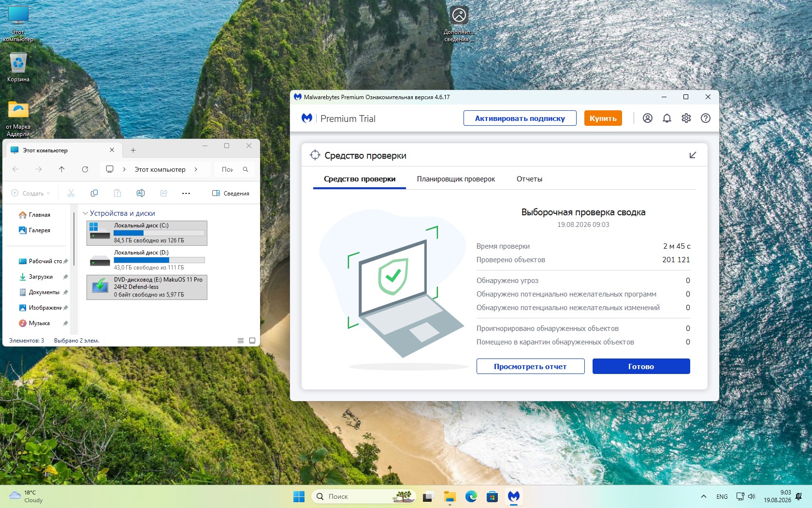Select the Корзина desktop icon
Viewport: 812px width, 508px height.
click(x=18, y=67)
